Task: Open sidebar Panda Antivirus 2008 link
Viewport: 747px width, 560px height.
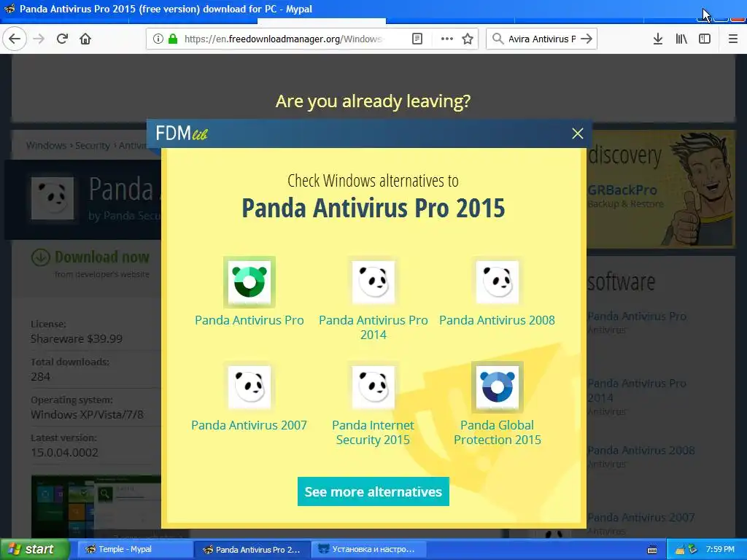Action: (x=640, y=450)
